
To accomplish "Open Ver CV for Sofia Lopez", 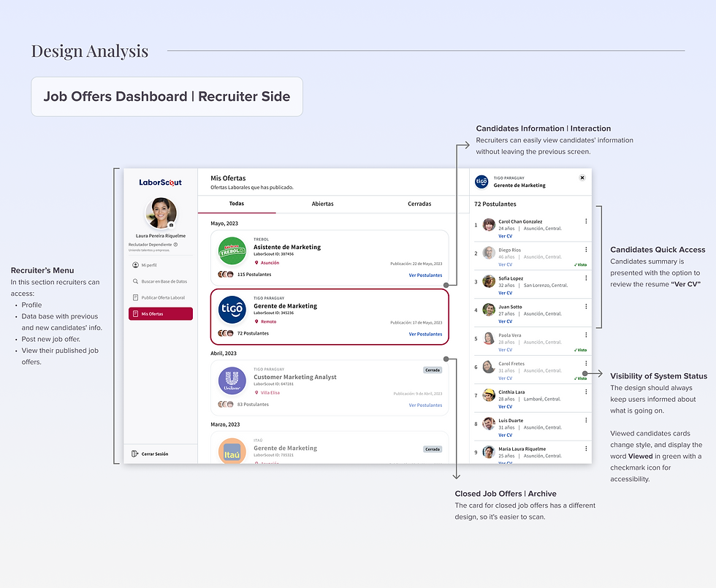I will 504,291.
